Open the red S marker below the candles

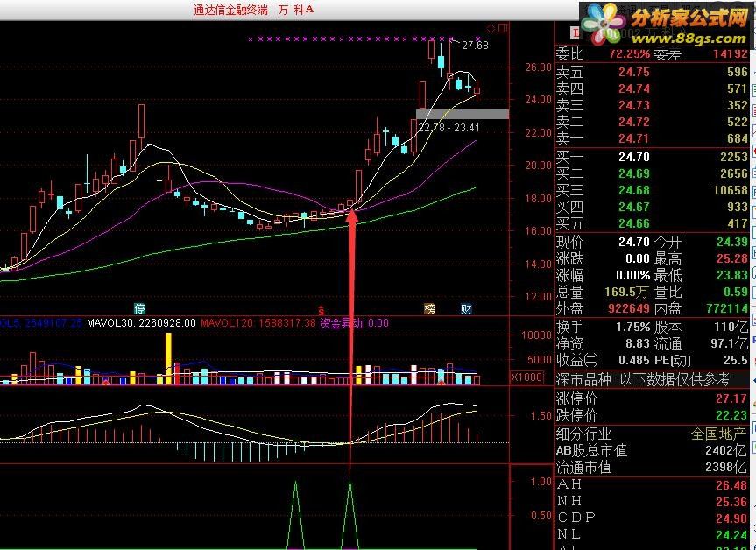point(321,311)
